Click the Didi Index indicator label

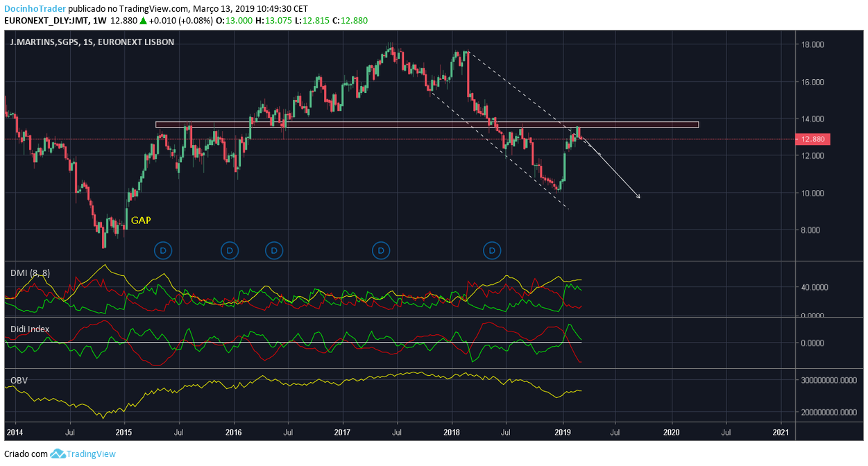pyautogui.click(x=30, y=329)
